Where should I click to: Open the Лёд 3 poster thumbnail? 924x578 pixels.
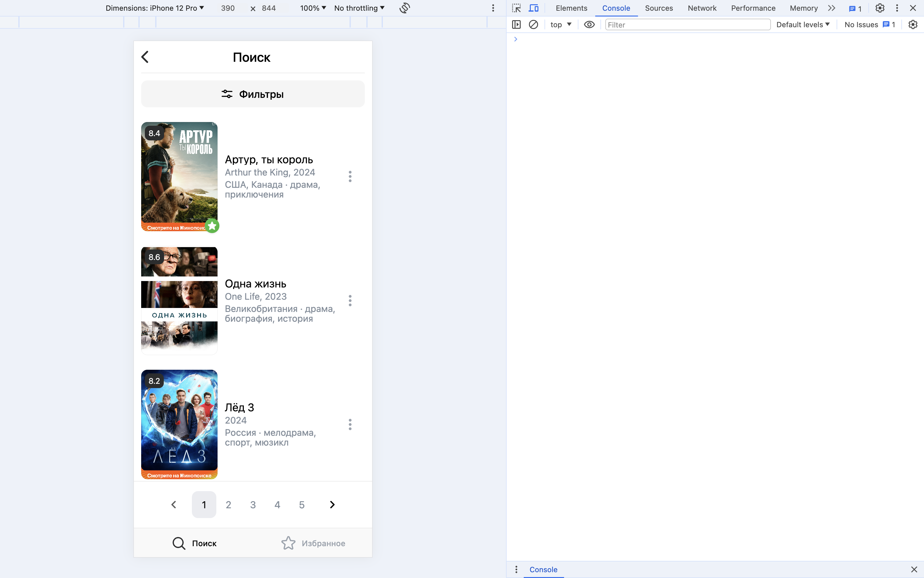[179, 424]
